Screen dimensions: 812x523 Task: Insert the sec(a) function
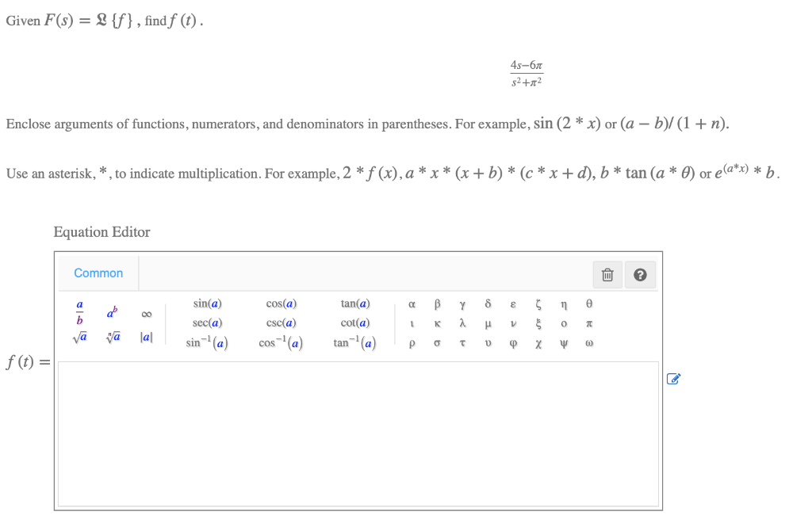pos(206,323)
